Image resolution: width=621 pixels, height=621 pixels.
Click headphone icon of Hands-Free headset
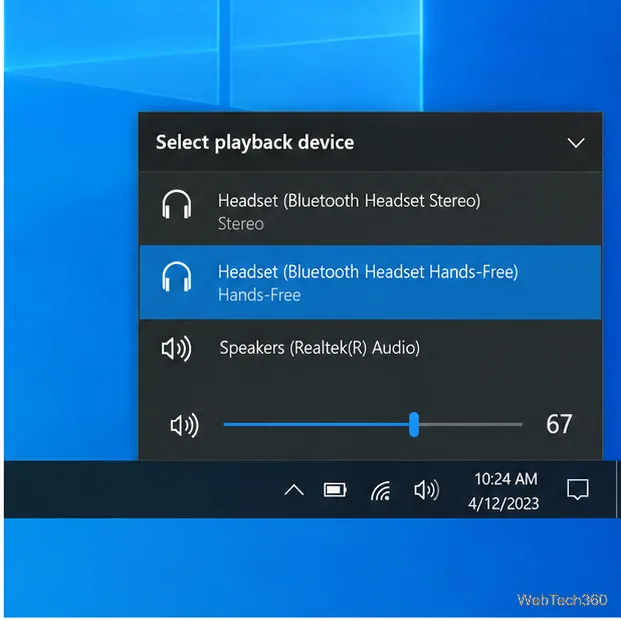[177, 276]
